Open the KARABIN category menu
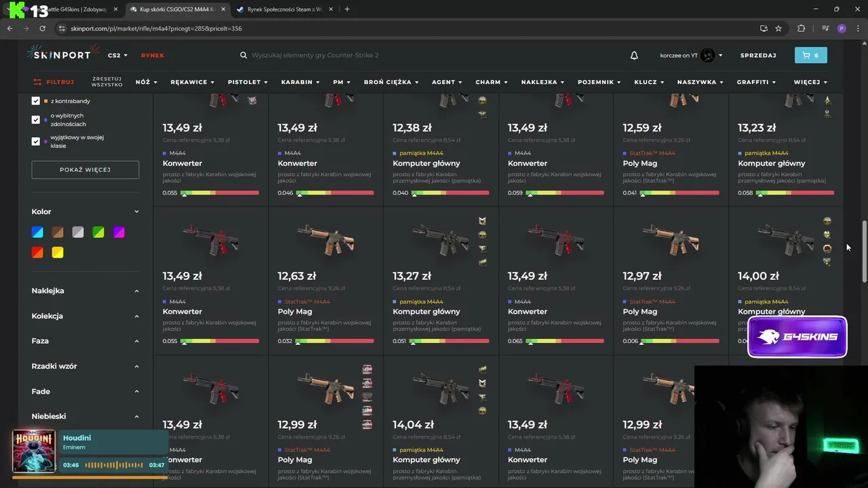Image resolution: width=868 pixels, height=488 pixels. coord(300,82)
